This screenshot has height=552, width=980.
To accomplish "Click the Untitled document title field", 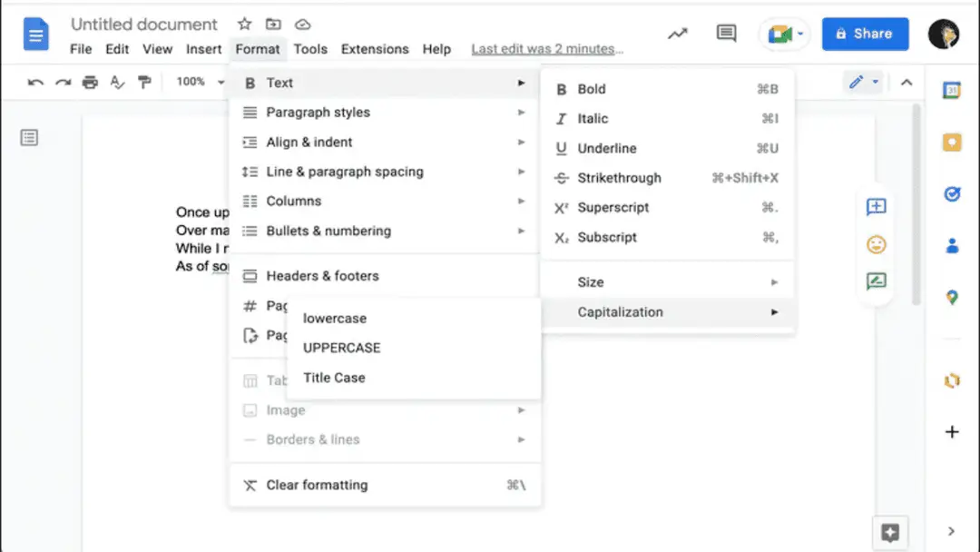I will [143, 25].
